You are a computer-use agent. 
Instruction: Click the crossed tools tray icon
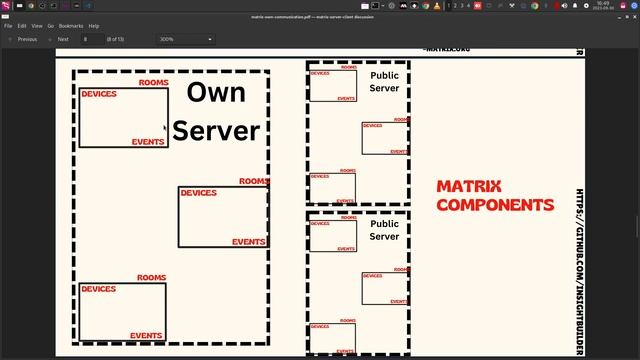tap(512, 6)
